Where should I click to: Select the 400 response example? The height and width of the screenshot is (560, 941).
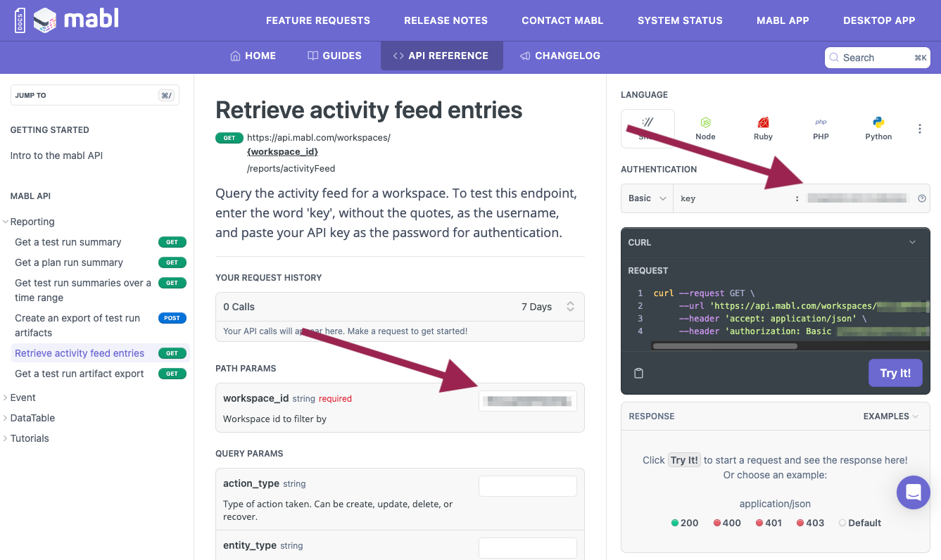[726, 523]
